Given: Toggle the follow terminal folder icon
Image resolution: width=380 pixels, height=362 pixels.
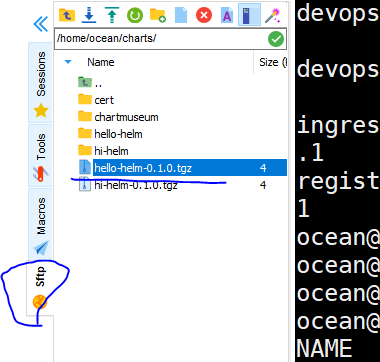Looking at the screenshot, I should [x=249, y=15].
